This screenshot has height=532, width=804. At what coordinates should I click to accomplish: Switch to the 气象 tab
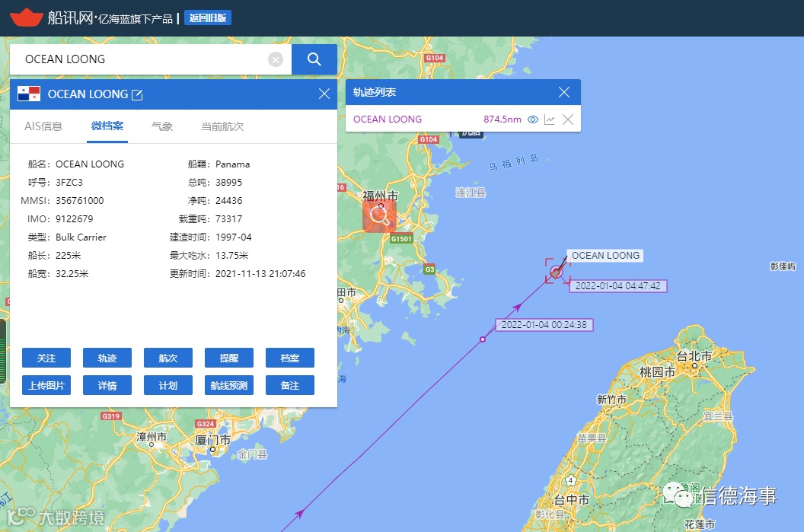(162, 126)
